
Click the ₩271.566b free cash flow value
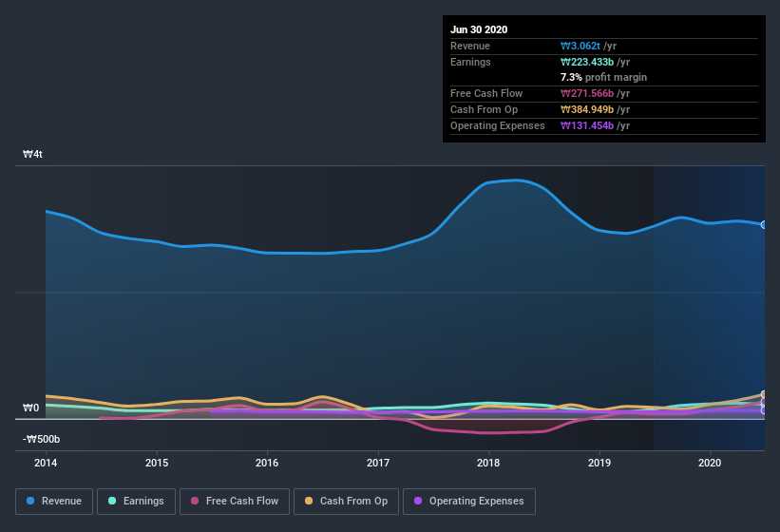click(x=587, y=93)
